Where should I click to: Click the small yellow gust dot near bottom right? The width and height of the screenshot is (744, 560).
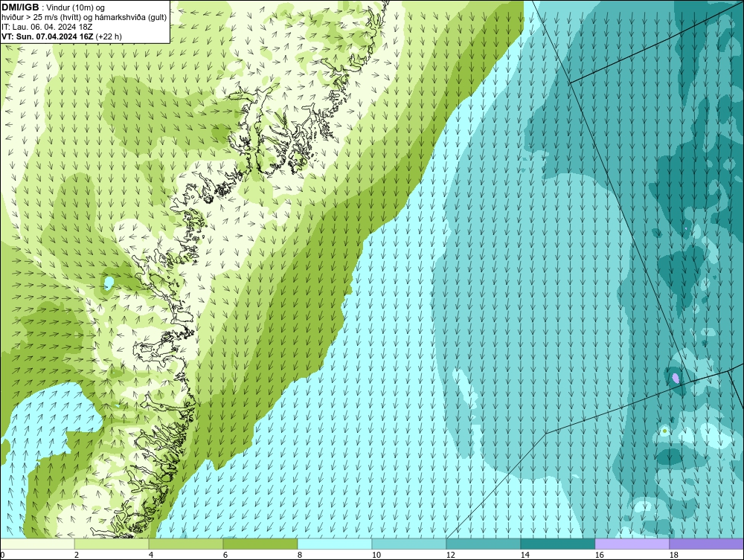click(x=664, y=431)
